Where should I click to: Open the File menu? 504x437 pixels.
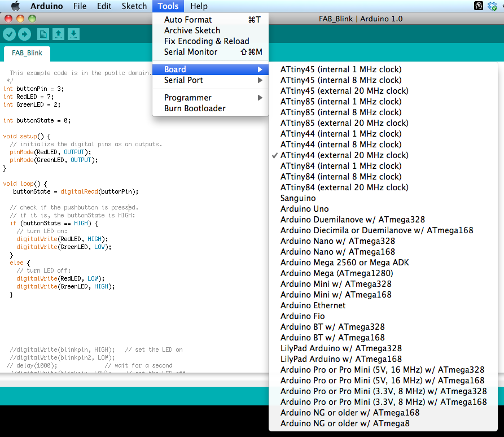pos(80,6)
